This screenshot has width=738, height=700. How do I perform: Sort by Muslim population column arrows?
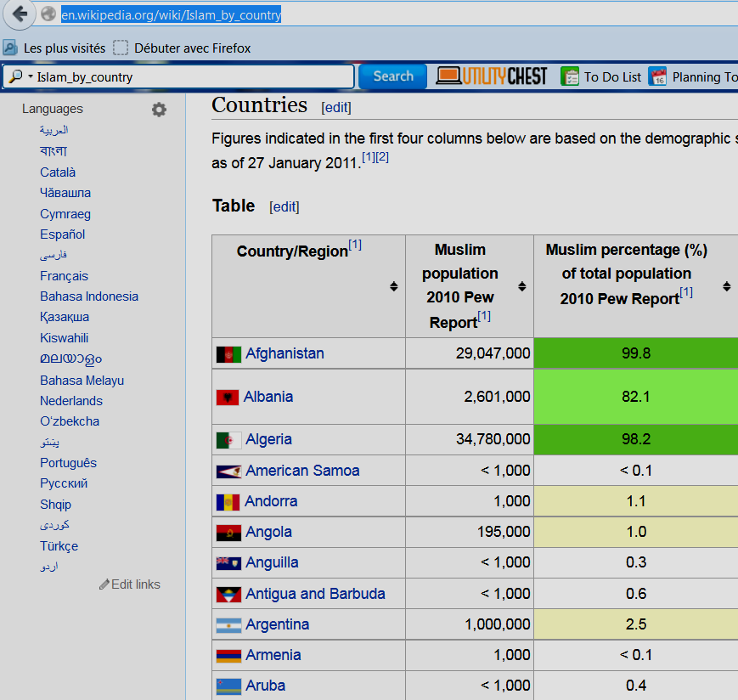point(521,286)
